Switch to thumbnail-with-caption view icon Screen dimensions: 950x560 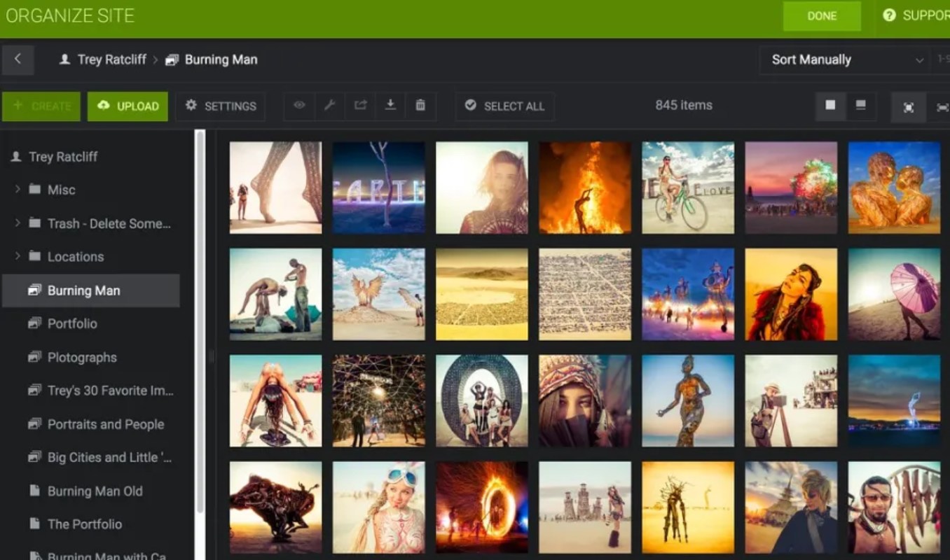[860, 106]
